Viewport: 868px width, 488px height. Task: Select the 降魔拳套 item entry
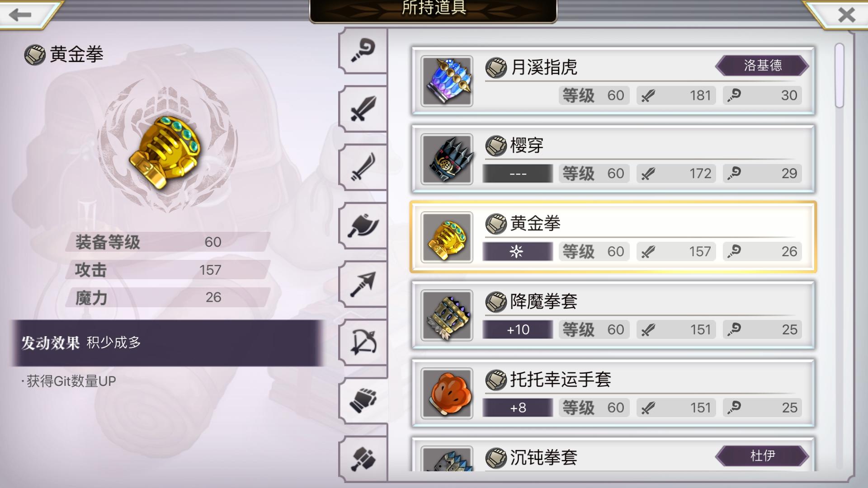point(613,315)
